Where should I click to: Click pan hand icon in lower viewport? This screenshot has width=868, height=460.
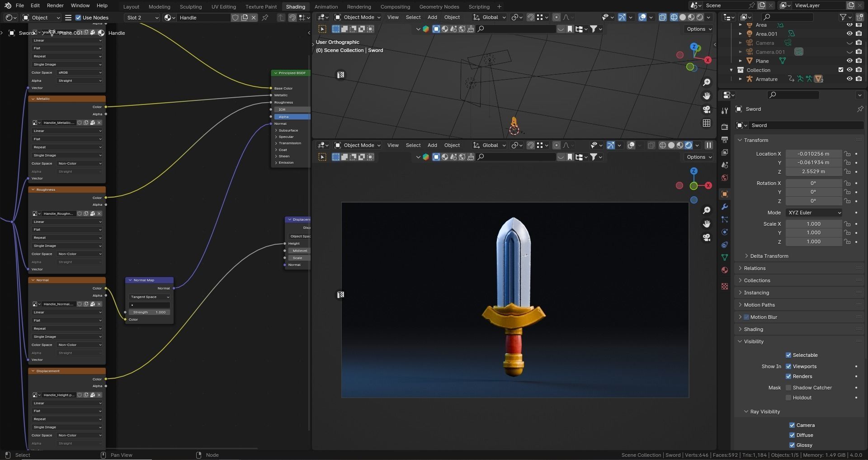click(x=707, y=224)
